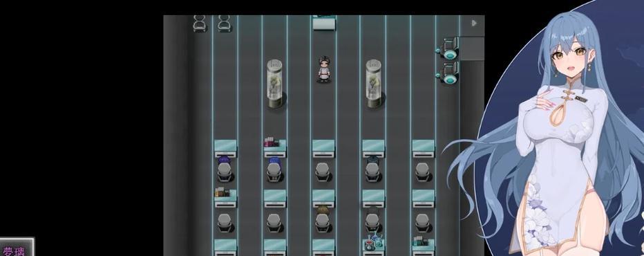The width and height of the screenshot is (644, 256).
Task: Click the green test tube rack on desk
Action: (x=421, y=241)
